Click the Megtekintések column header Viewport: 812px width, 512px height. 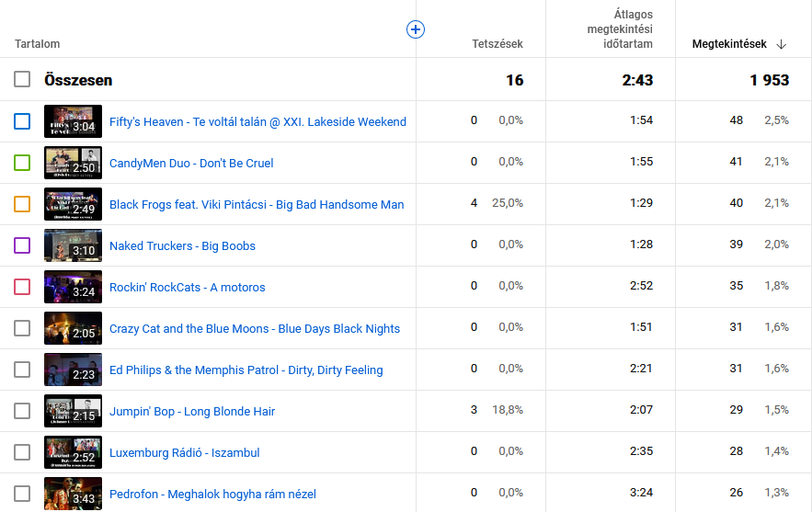(x=729, y=44)
